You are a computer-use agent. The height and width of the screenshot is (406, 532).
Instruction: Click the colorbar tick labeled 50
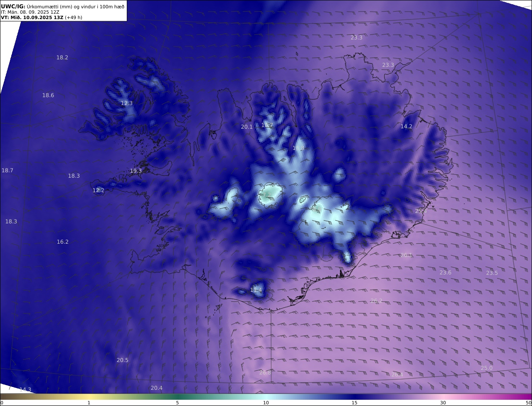[x=529, y=403]
